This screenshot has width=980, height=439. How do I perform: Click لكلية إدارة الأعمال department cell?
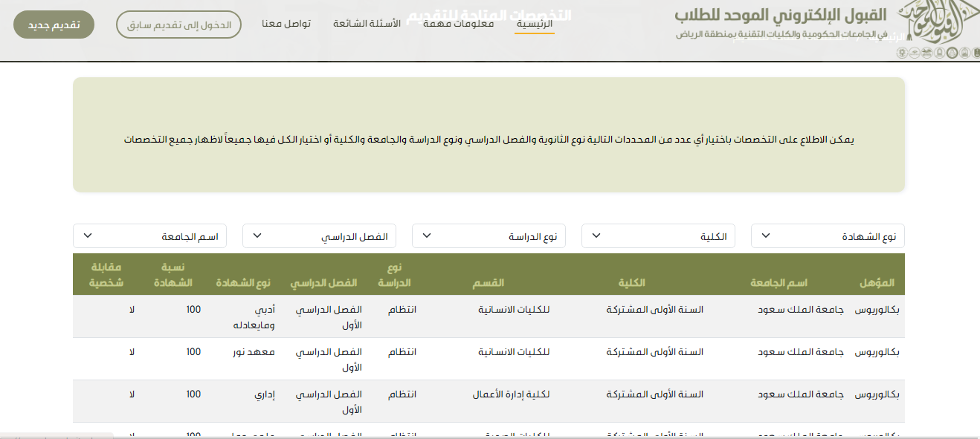pyautogui.click(x=511, y=394)
